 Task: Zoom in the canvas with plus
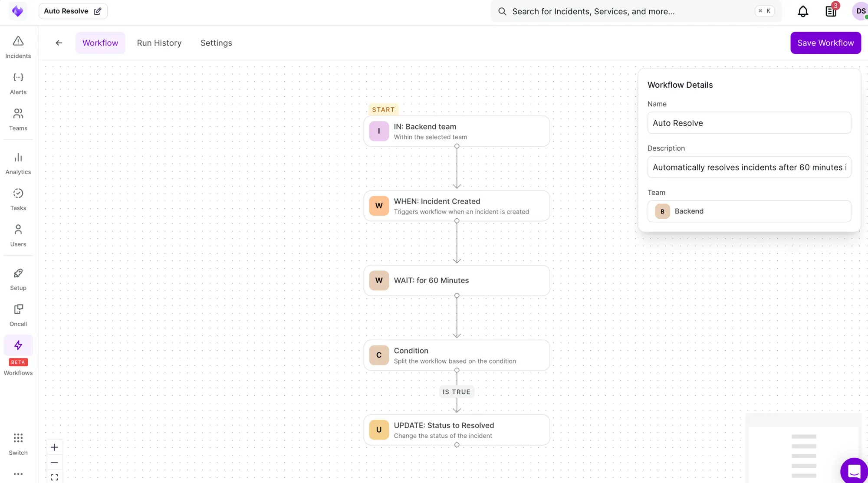point(54,447)
